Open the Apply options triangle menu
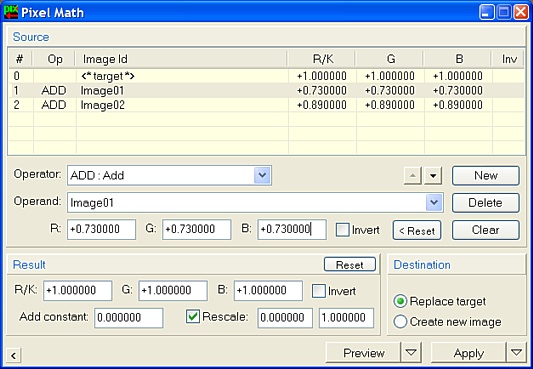Viewport: 533px width, 369px height. 517,353
